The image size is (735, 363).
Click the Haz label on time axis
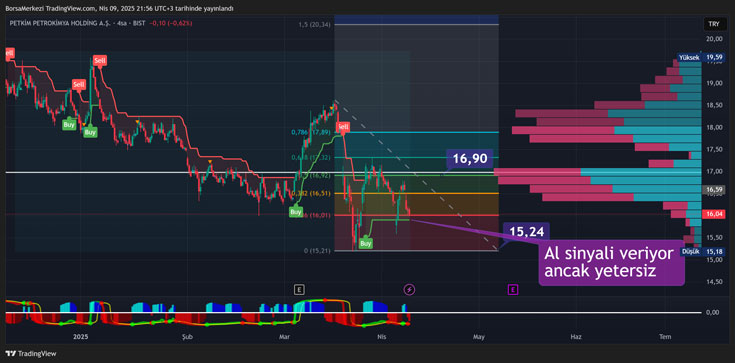click(576, 337)
